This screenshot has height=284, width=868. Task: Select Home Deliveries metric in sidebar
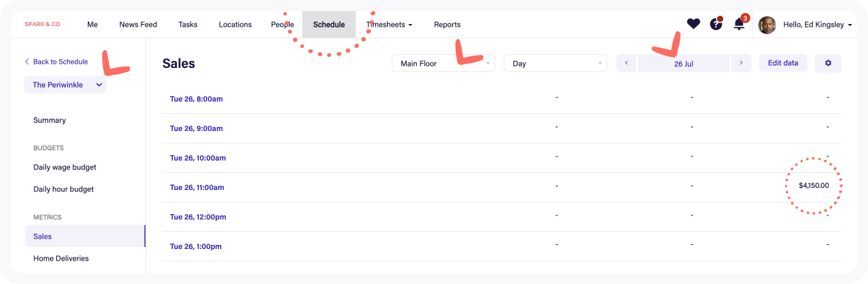click(x=61, y=259)
